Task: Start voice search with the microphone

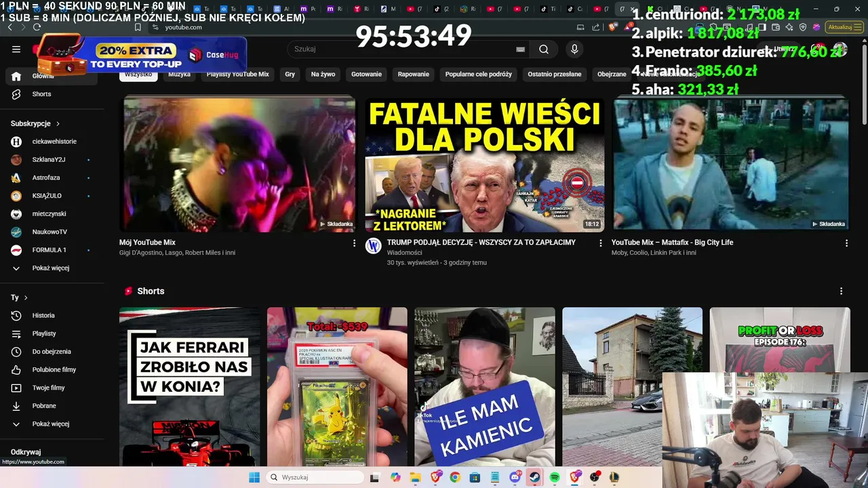Action: click(x=574, y=49)
